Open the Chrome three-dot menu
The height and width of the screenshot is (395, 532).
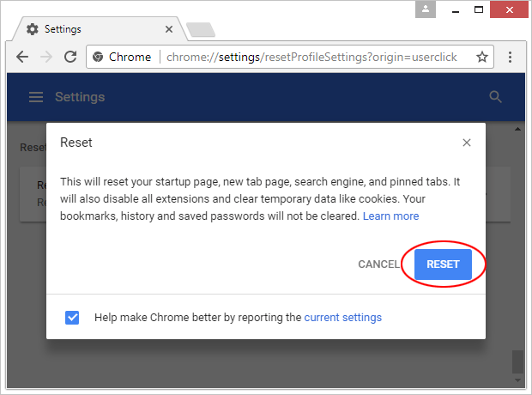coord(510,57)
